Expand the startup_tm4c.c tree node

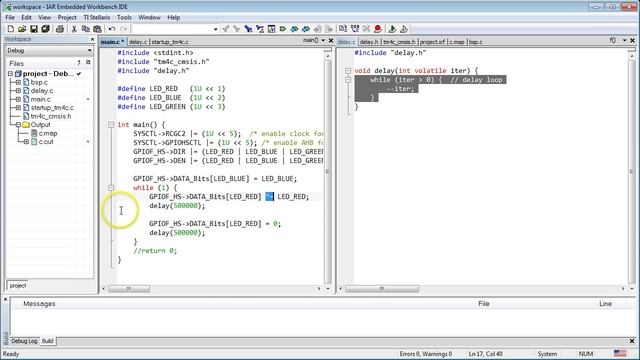click(18, 108)
